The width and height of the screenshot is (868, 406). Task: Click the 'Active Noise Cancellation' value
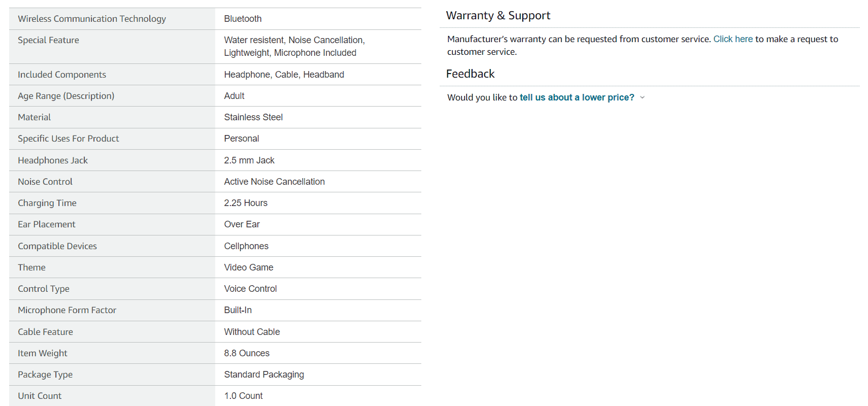click(x=274, y=182)
